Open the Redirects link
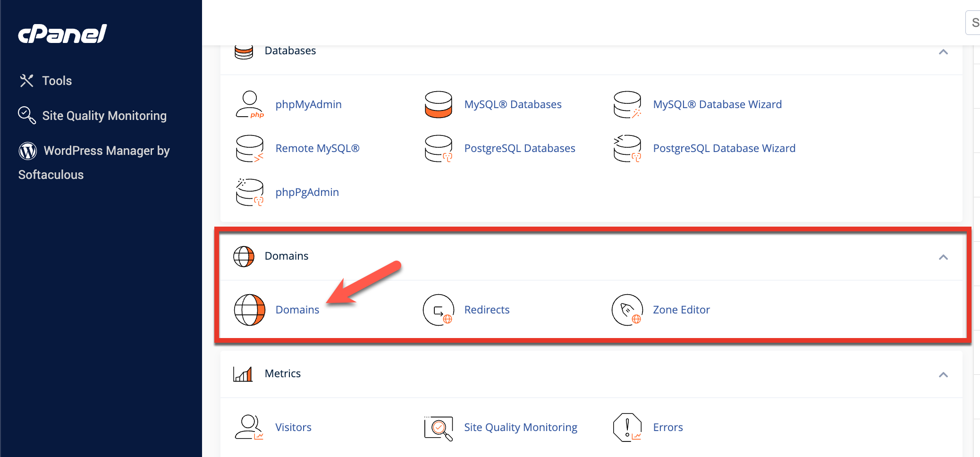 [x=487, y=310]
